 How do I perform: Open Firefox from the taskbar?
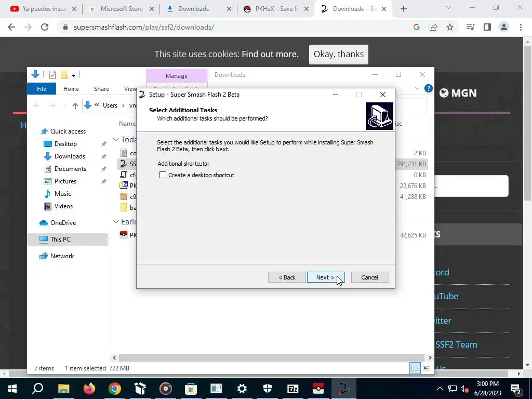(x=89, y=389)
